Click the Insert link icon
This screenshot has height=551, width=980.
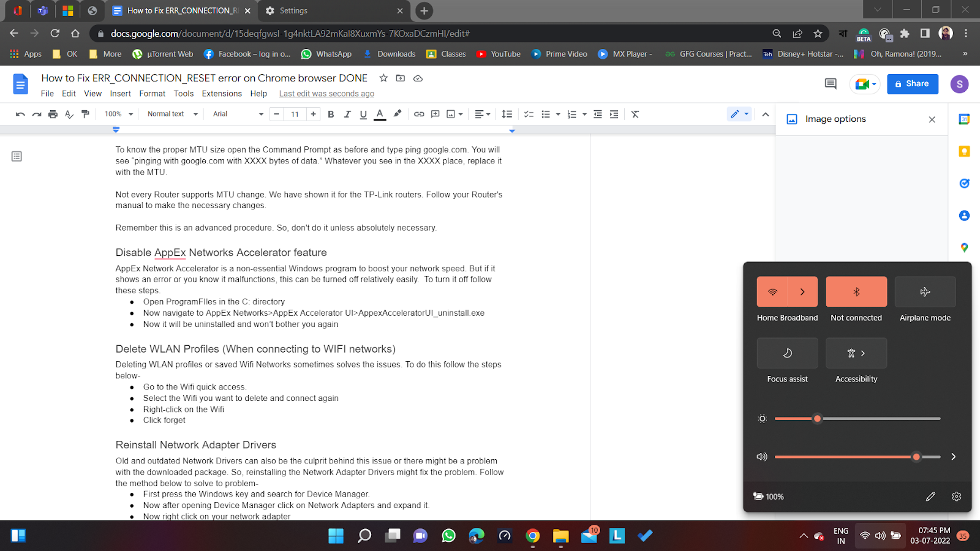coord(419,114)
